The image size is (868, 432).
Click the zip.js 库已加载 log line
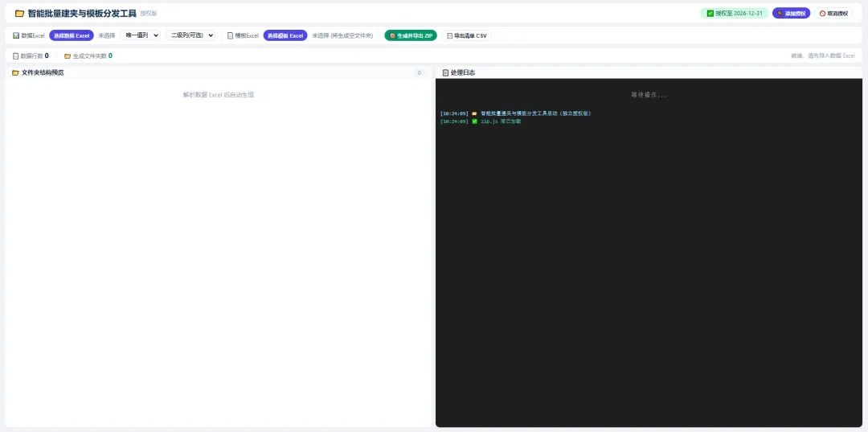coord(481,121)
